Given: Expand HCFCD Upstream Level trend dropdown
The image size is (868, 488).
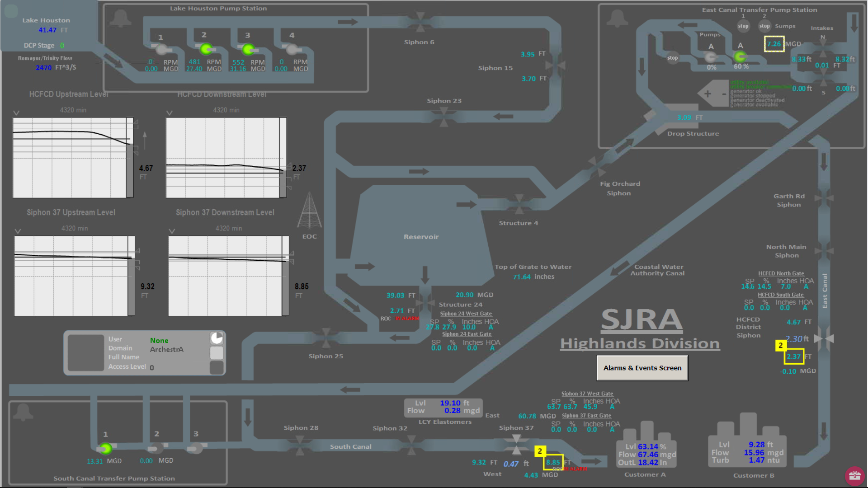Looking at the screenshot, I should point(16,113).
